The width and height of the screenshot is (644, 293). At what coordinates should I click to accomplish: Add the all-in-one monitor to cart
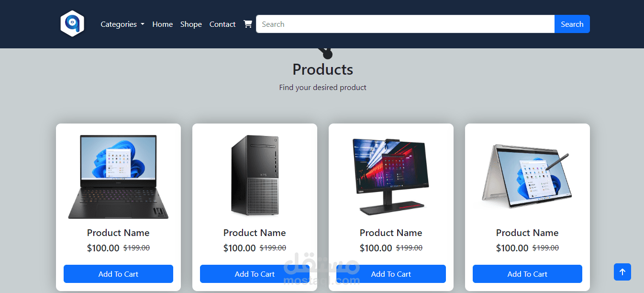(x=391, y=274)
